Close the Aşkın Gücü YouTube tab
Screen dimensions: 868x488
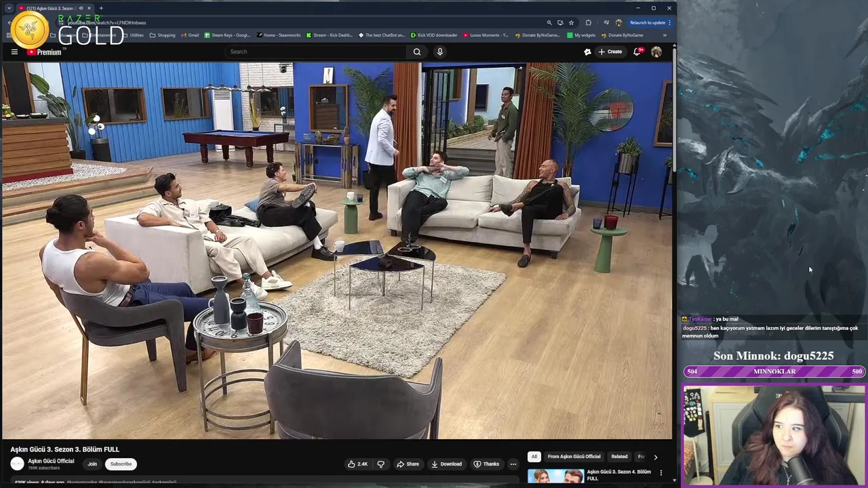coord(89,8)
